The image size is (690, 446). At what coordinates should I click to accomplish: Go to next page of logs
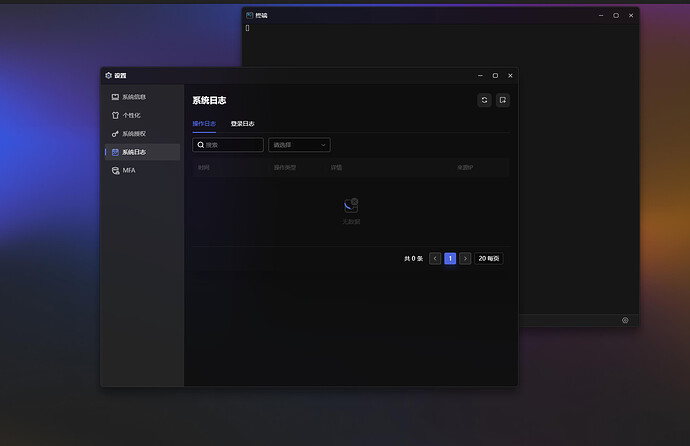(465, 258)
